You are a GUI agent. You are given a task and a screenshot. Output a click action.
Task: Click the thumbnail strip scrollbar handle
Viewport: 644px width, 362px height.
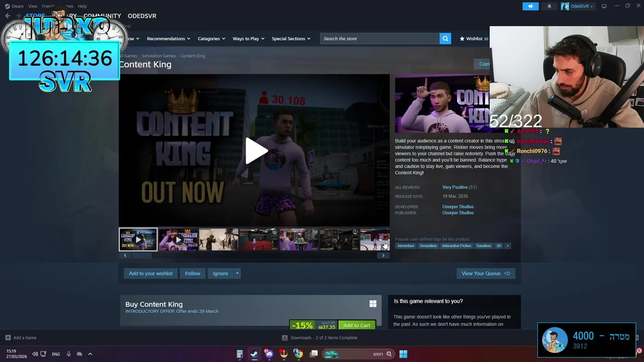point(141,255)
